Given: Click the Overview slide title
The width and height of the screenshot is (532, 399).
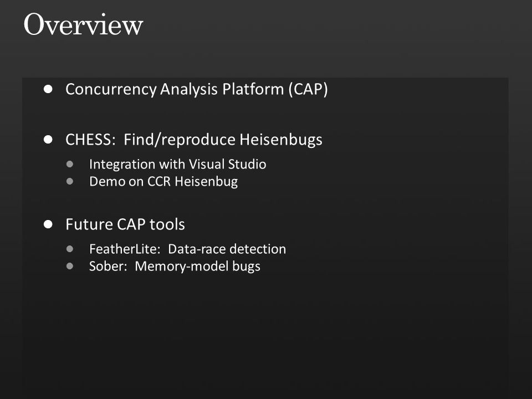Looking at the screenshot, I should 83,24.
